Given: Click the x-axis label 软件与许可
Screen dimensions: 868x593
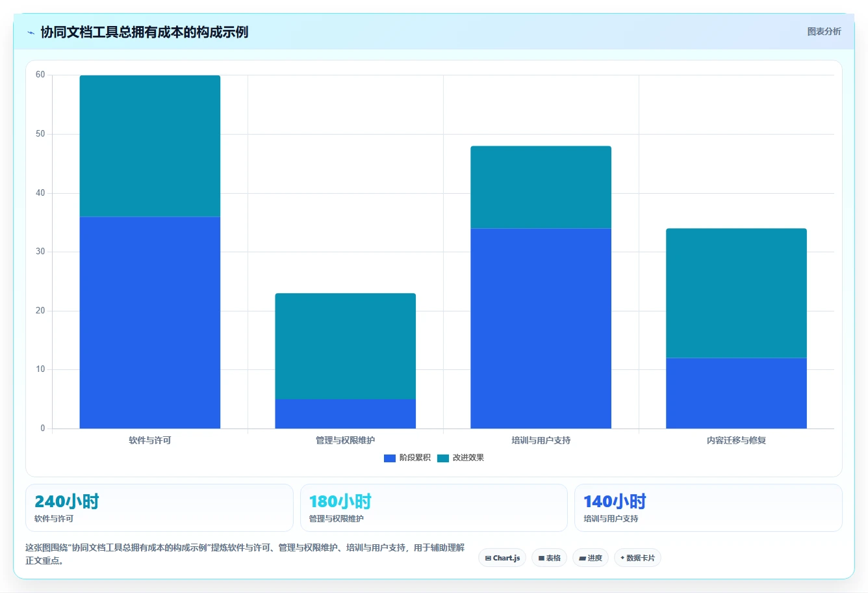Looking at the screenshot, I should pyautogui.click(x=150, y=440).
